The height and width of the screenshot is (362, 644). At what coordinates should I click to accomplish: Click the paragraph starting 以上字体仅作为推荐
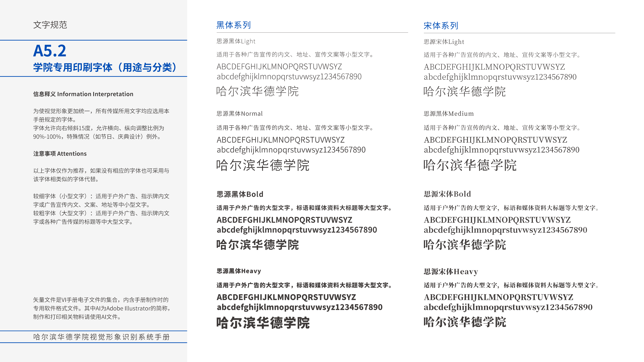point(101,175)
